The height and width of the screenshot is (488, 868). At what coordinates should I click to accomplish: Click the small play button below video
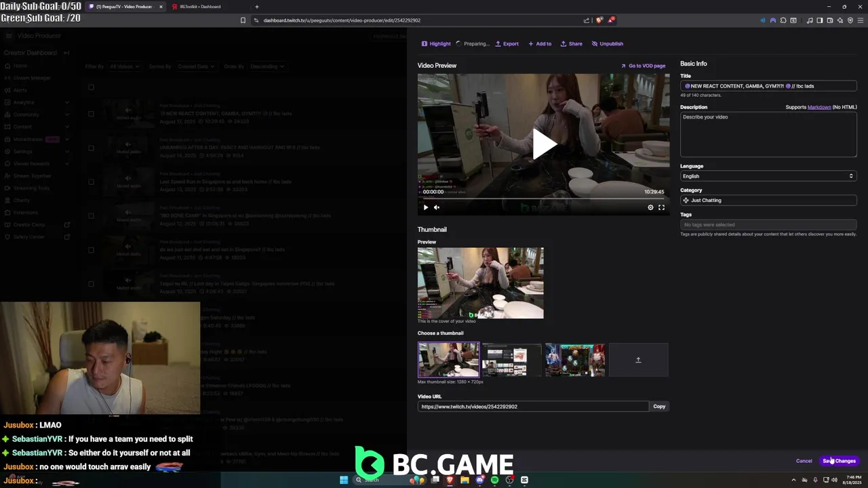pyautogui.click(x=426, y=207)
